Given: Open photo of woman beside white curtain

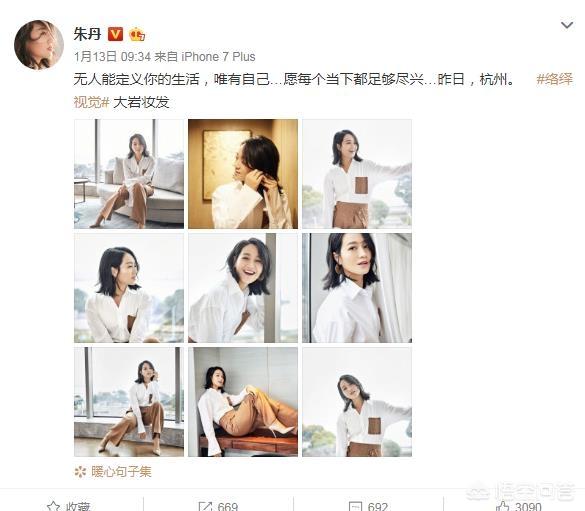Looking at the screenshot, I should click(357, 288).
